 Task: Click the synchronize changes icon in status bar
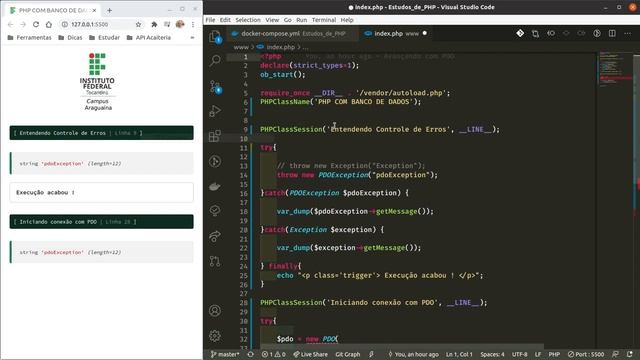point(251,354)
